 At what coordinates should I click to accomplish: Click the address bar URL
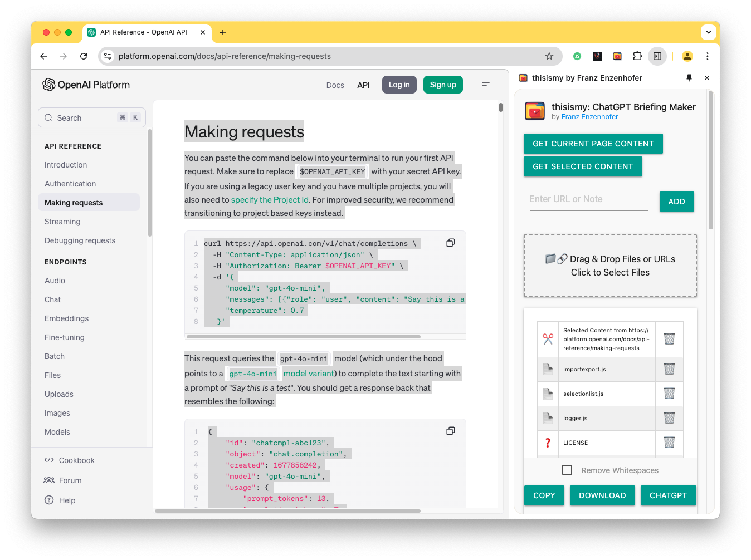(225, 56)
